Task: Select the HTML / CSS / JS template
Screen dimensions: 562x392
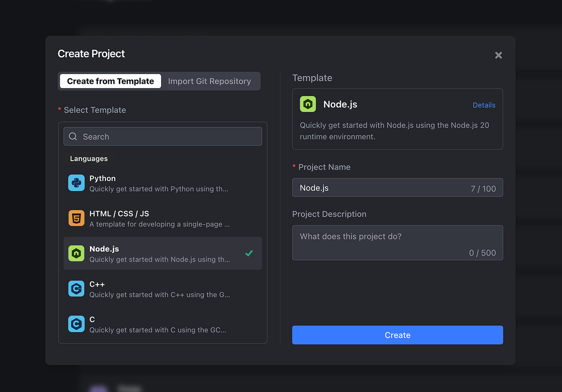Action: [163, 218]
